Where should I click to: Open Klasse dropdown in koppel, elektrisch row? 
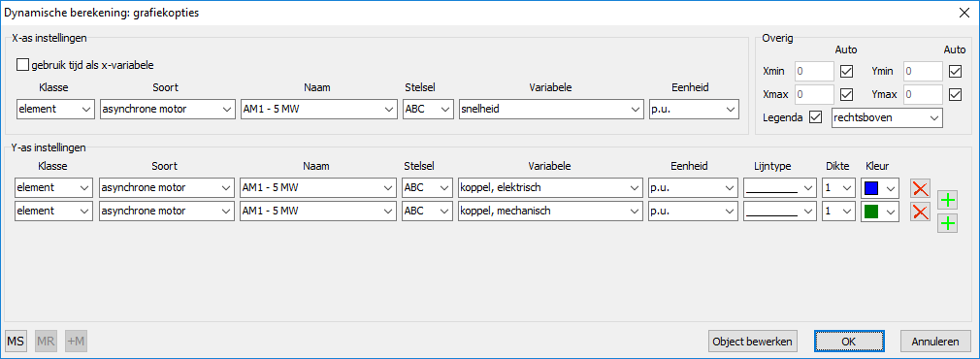click(x=54, y=187)
